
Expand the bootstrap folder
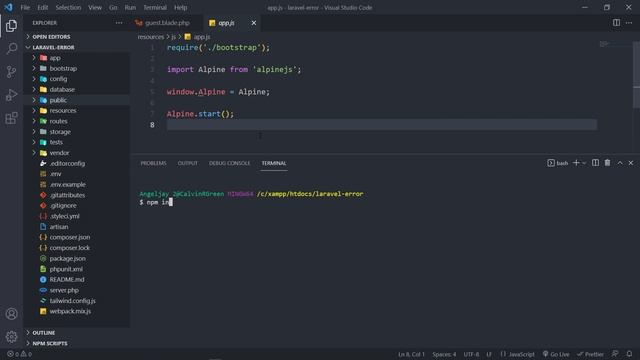[x=77, y=69]
